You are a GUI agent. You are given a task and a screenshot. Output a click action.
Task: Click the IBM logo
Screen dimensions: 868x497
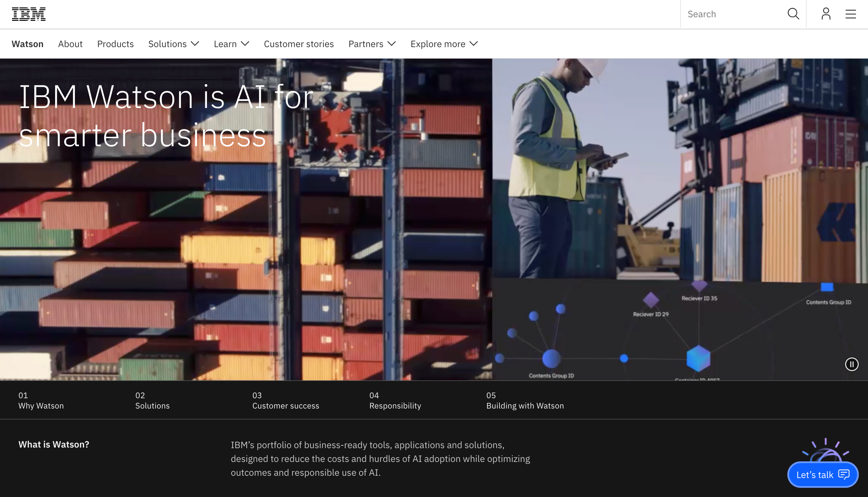click(x=29, y=14)
